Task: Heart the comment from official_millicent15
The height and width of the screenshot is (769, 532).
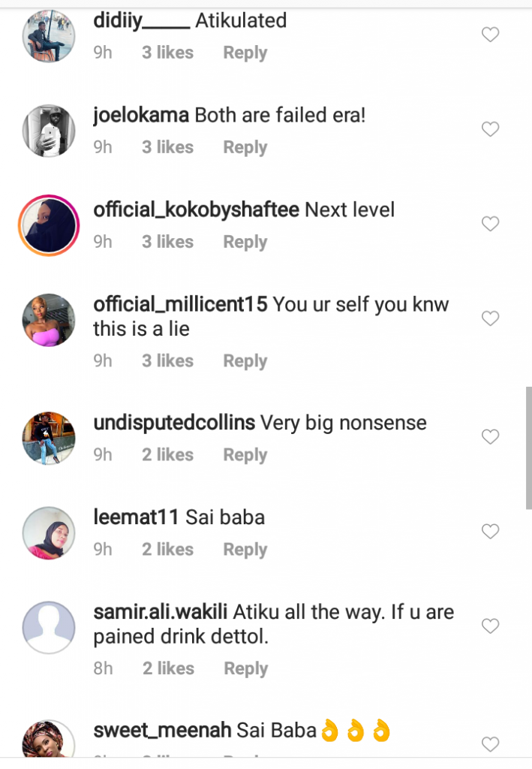Action: point(490,318)
